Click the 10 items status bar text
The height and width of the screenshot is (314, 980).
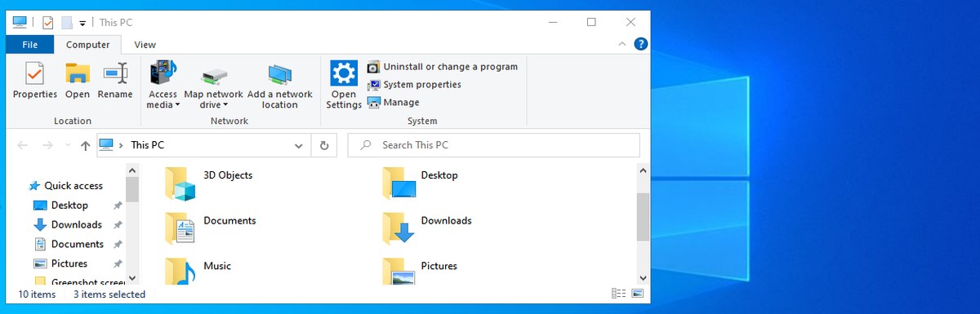coord(37,294)
